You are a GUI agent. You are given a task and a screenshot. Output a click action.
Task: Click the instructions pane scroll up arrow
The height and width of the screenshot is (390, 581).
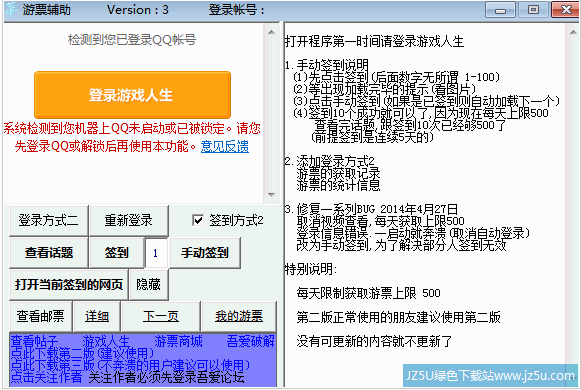pyautogui.click(x=573, y=32)
